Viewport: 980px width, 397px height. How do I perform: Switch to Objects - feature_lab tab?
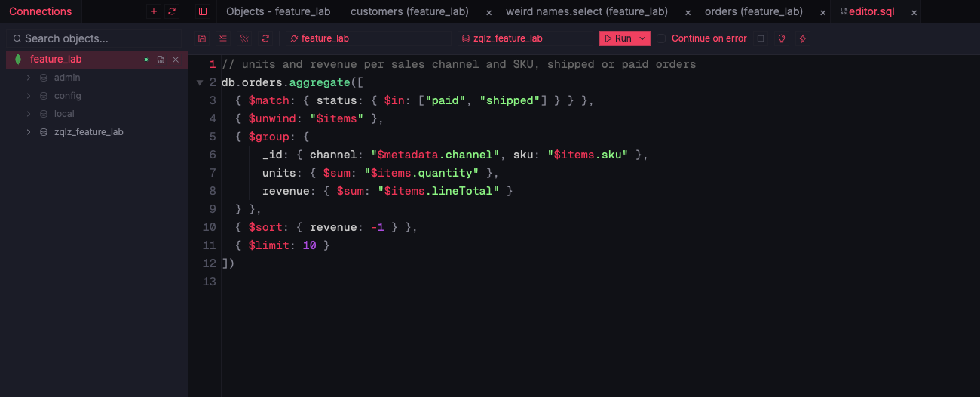point(278,11)
